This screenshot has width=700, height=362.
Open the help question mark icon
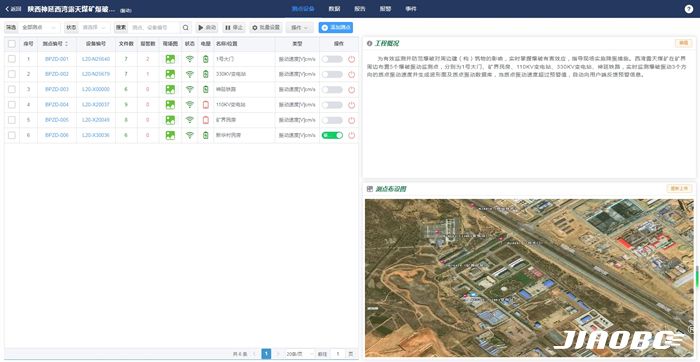click(689, 9)
